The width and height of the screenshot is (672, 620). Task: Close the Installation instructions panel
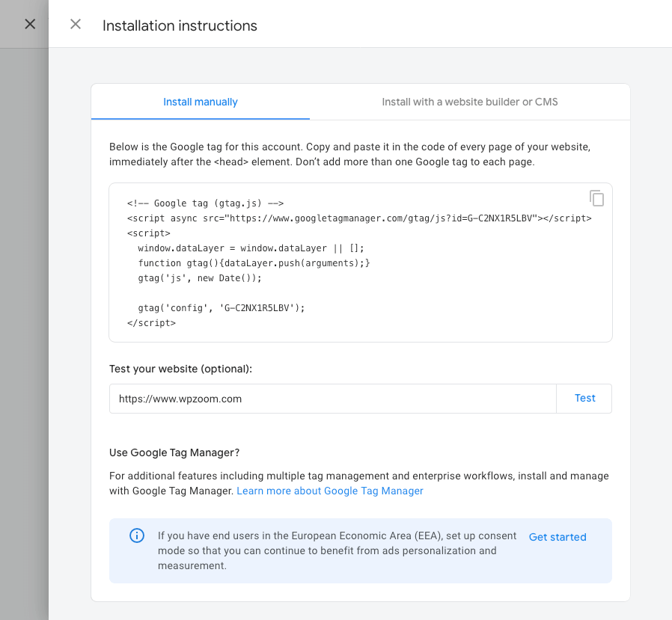(76, 25)
